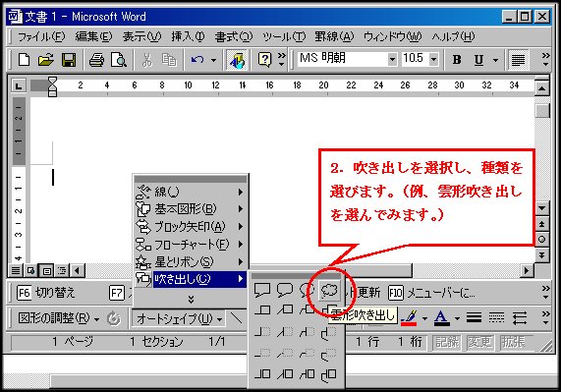Expand more menu items chevron
Image resolution: width=561 pixels, height=392 pixels.
[191, 300]
